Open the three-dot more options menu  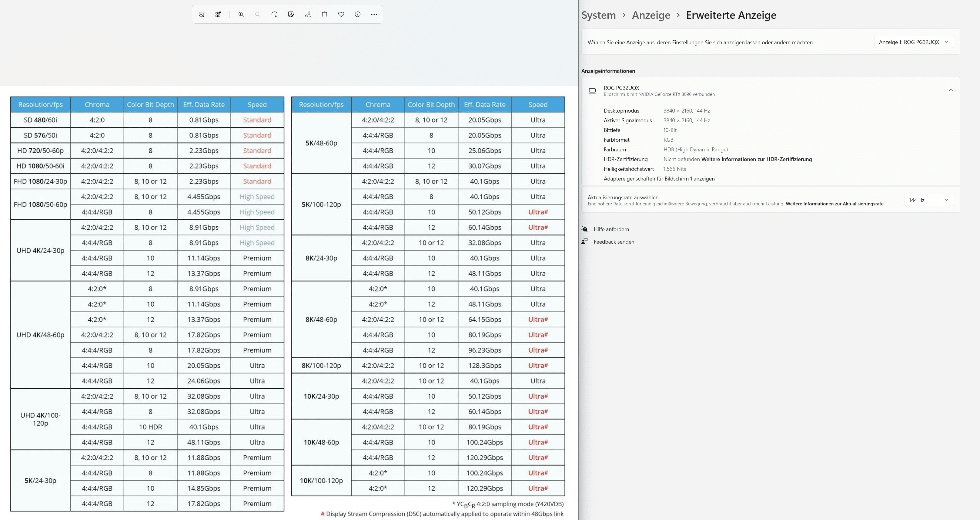(x=374, y=15)
